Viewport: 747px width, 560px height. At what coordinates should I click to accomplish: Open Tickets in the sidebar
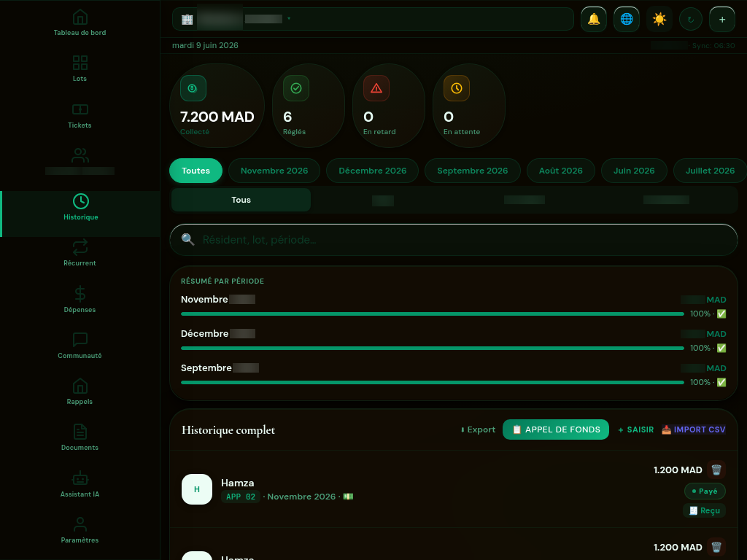(80, 116)
